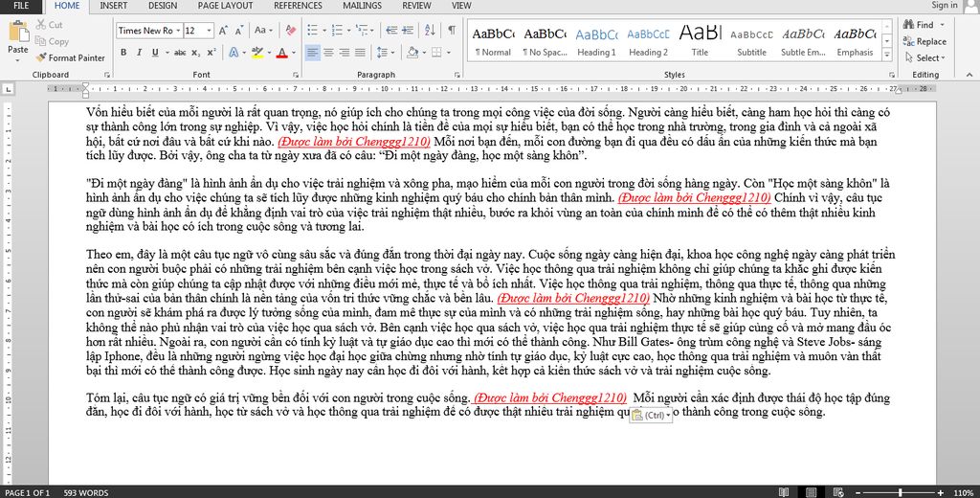This screenshot has width=980, height=498.
Task: Align text left
Action: (313, 53)
